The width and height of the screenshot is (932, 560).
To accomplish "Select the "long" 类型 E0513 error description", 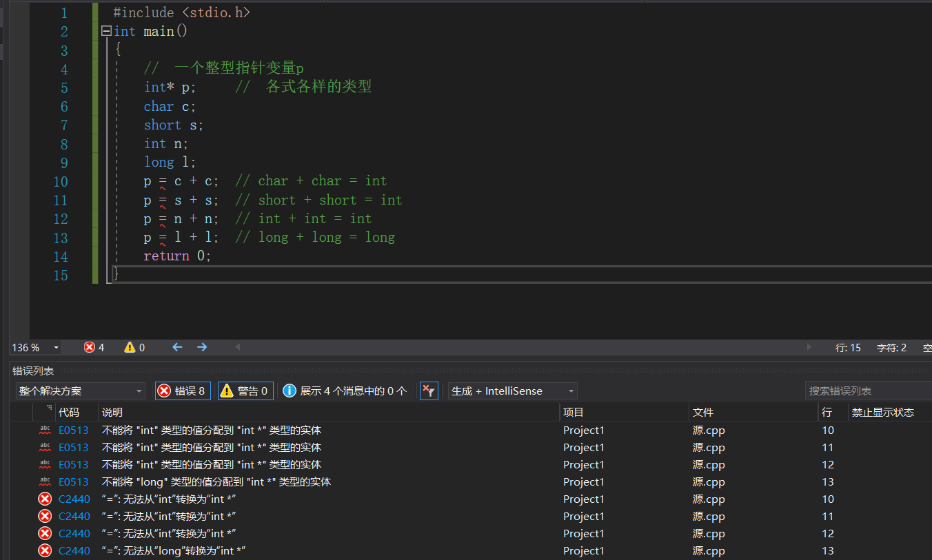I will coord(216,481).
